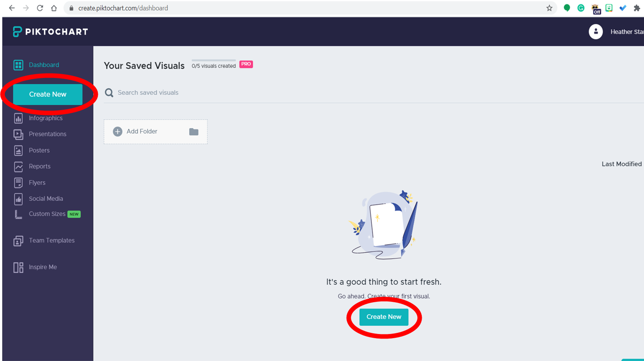The image size is (644, 361).
Task: Open the Dashboard menu item
Action: 44,65
